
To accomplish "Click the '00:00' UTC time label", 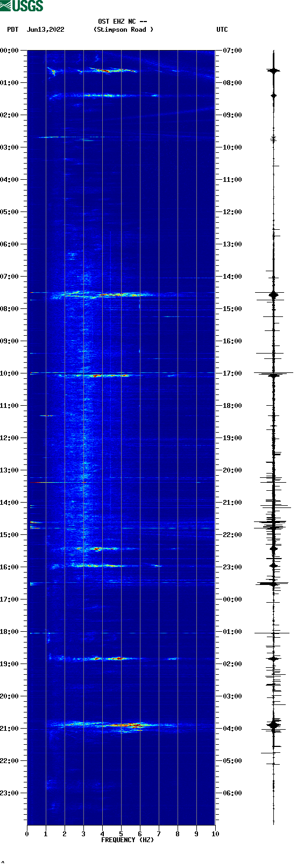I will pos(232,599).
